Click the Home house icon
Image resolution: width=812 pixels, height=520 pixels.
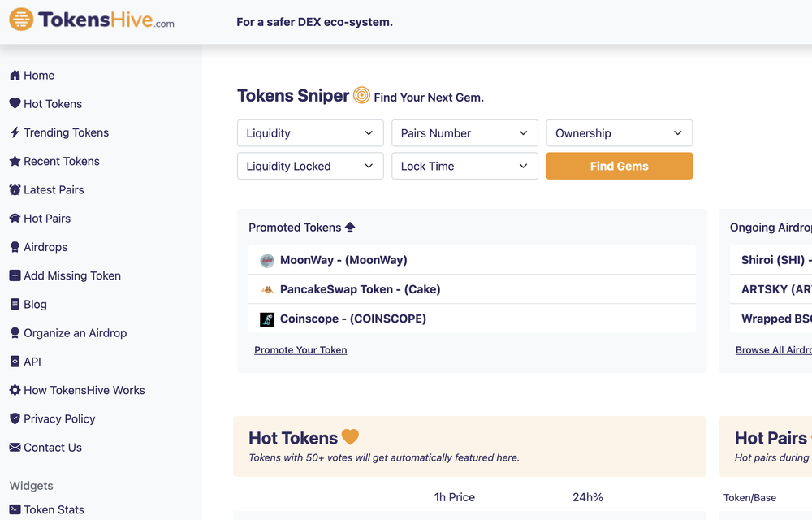pyautogui.click(x=15, y=76)
